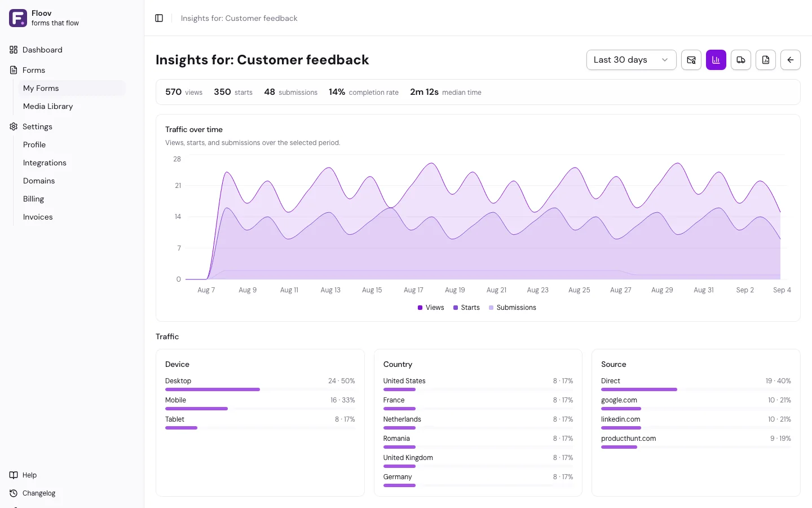Click the 'Sep 2' axis label
The image size is (812, 508).
[745, 290]
